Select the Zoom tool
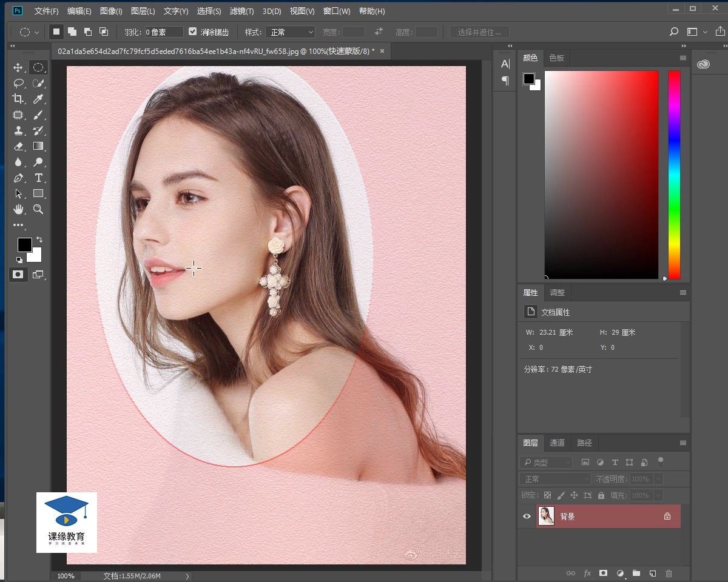 tap(39, 209)
